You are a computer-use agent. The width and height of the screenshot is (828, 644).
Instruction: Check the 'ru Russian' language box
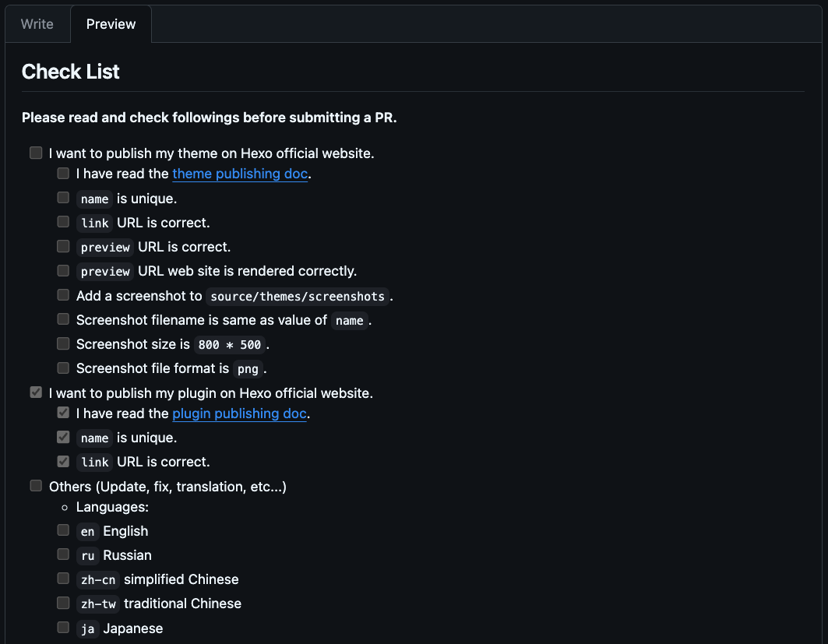[63, 554]
